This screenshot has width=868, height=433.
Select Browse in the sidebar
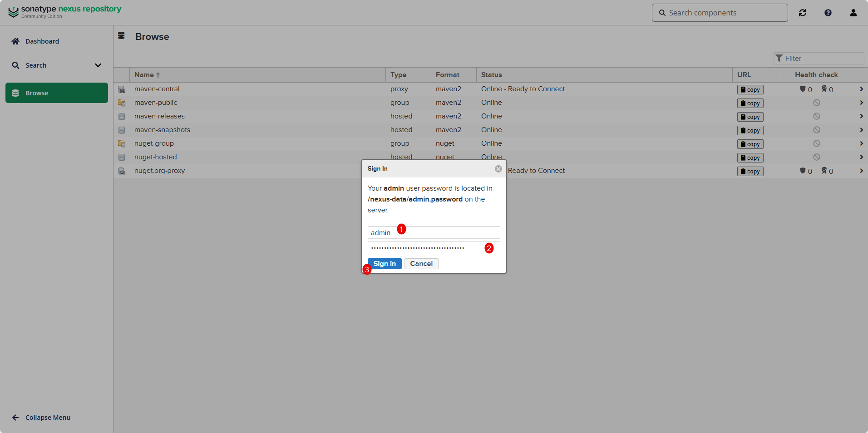[57, 93]
